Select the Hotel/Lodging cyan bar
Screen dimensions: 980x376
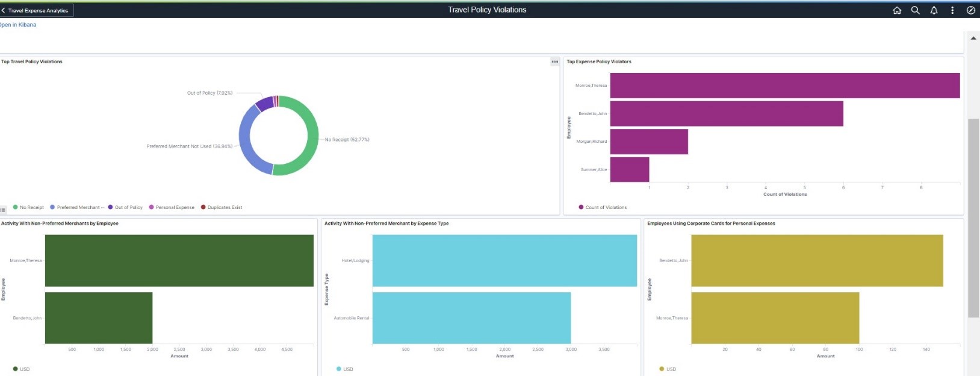(x=504, y=260)
